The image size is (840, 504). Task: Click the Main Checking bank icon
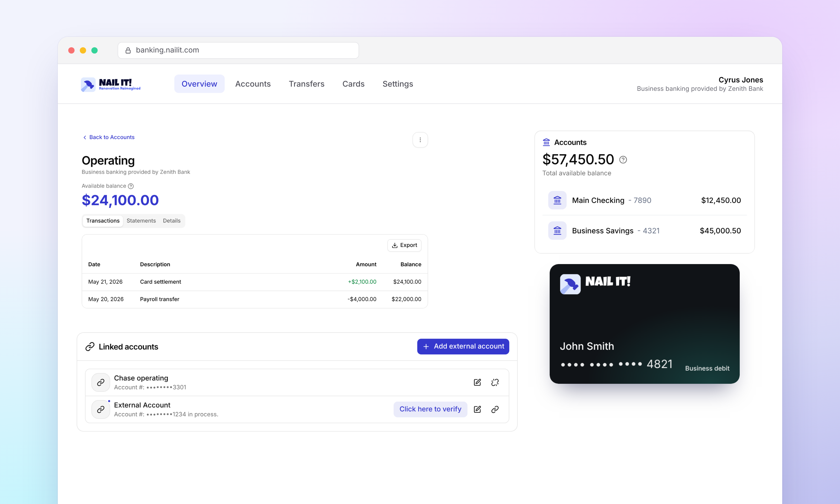[x=557, y=200]
